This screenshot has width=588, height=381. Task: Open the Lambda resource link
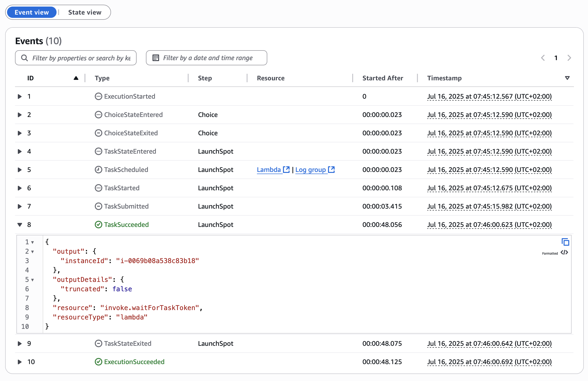click(x=269, y=170)
